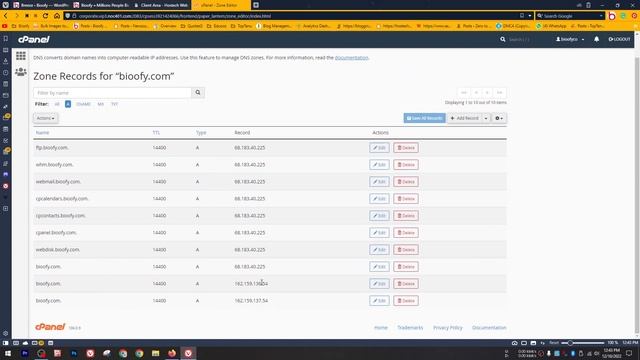Filter records by MX type

click(x=100, y=104)
